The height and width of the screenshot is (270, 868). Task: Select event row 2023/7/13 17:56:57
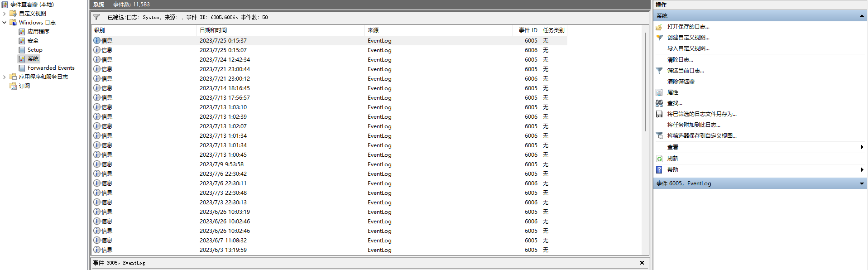329,98
